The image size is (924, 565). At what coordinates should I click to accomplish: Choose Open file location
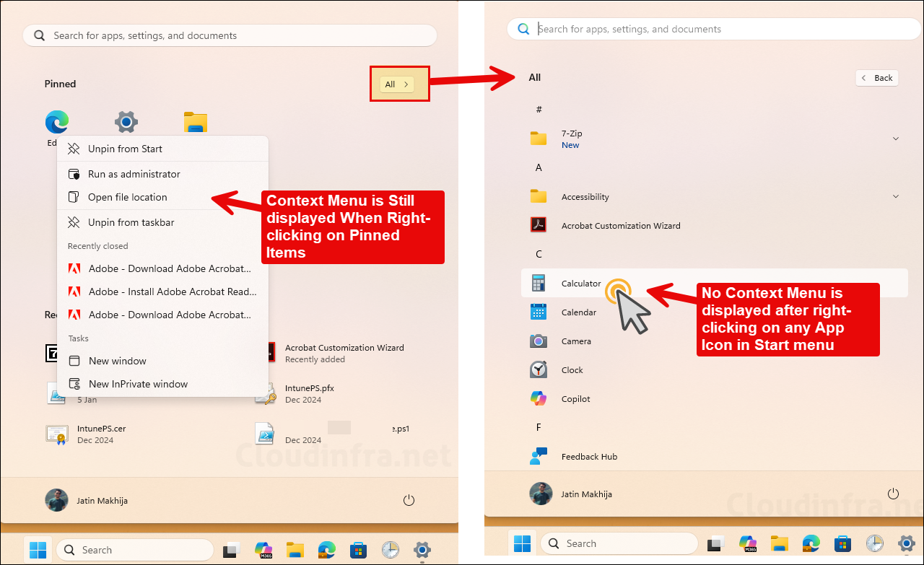162,197
